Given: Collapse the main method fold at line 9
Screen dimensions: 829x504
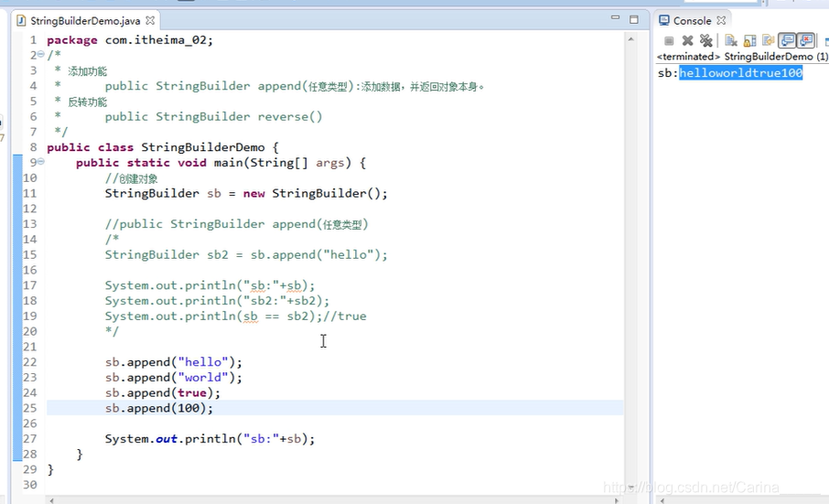Looking at the screenshot, I should pyautogui.click(x=40, y=162).
